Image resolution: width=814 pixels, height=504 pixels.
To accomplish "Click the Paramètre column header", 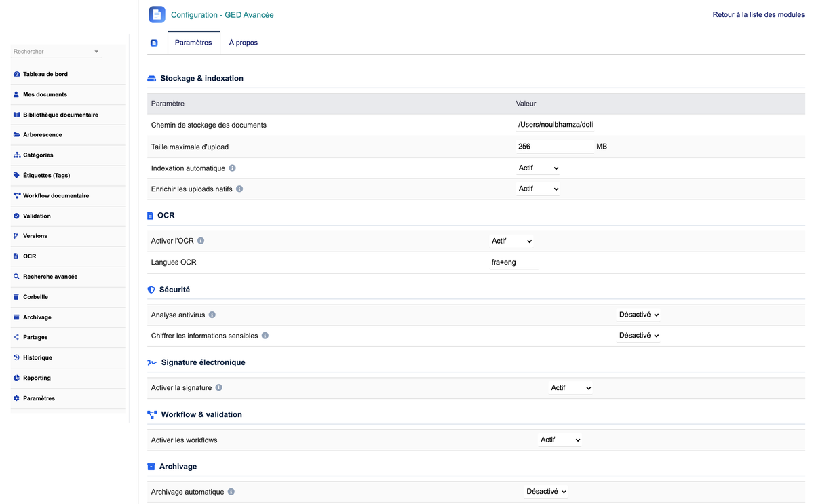I will pyautogui.click(x=168, y=104).
